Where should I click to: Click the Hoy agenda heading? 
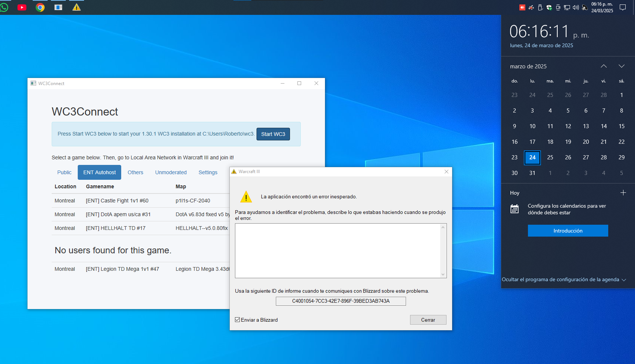click(x=515, y=193)
